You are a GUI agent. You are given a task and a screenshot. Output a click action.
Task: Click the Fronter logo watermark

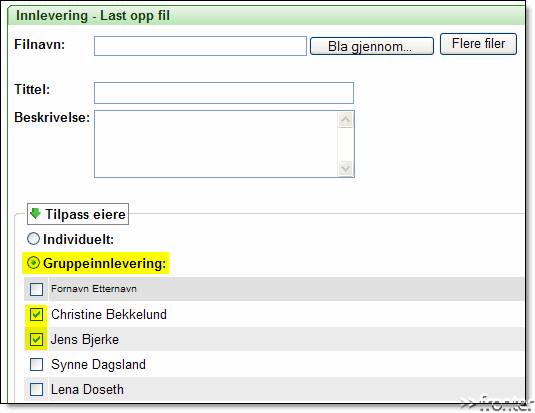(x=496, y=403)
